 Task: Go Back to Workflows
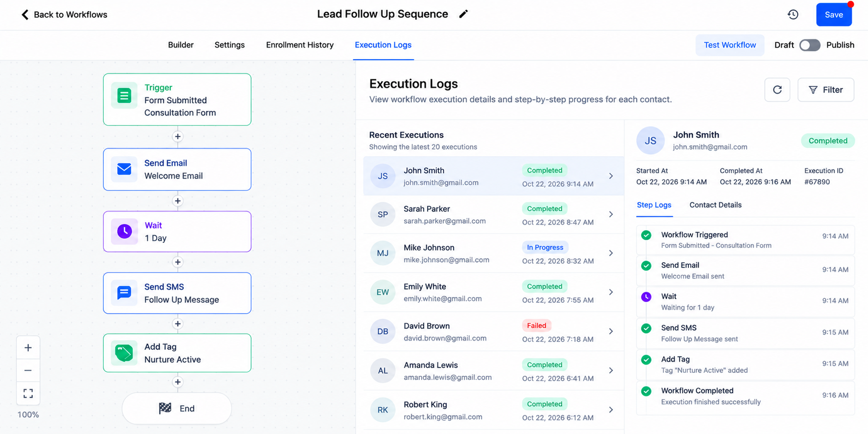point(64,15)
